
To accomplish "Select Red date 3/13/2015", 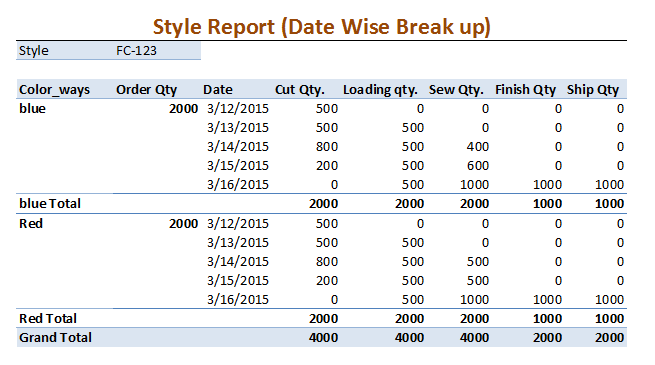I will 238,243.
